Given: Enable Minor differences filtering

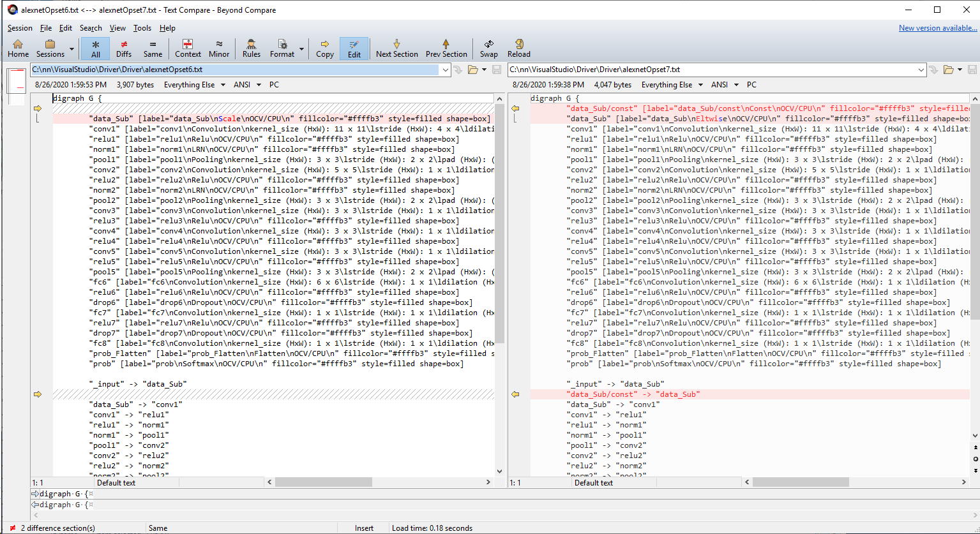Looking at the screenshot, I should coord(219,48).
